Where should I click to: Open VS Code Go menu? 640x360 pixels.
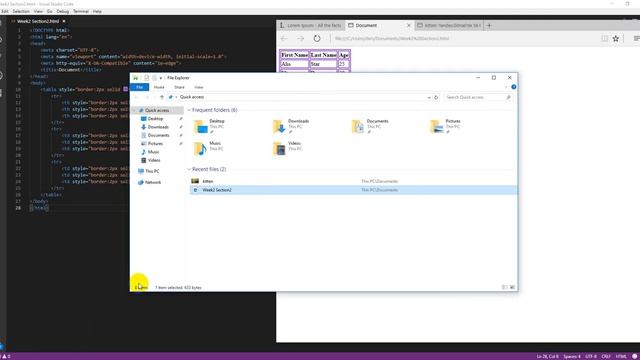tap(49, 11)
